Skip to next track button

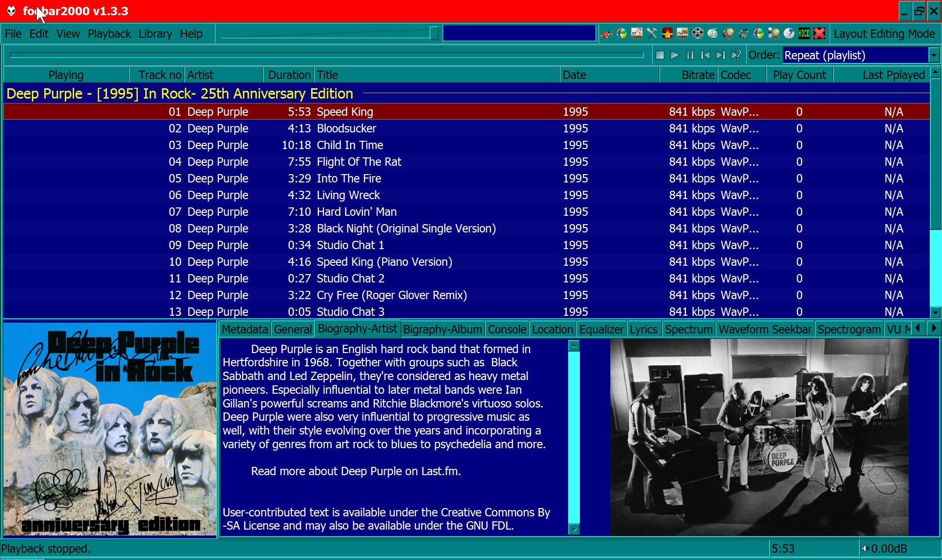[720, 55]
